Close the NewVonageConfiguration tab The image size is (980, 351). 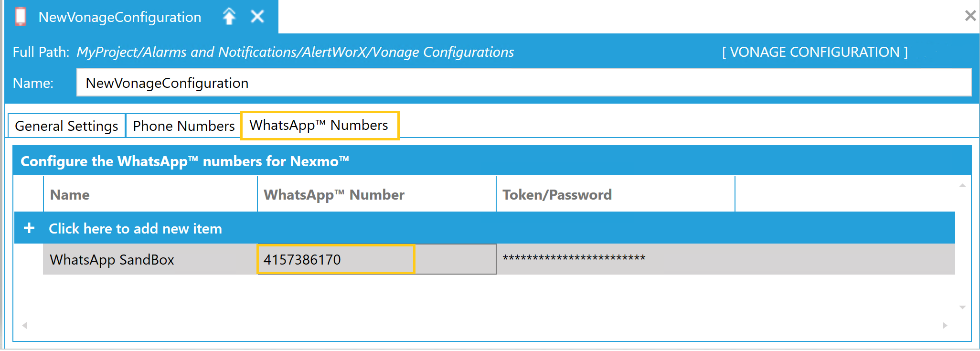[257, 17]
